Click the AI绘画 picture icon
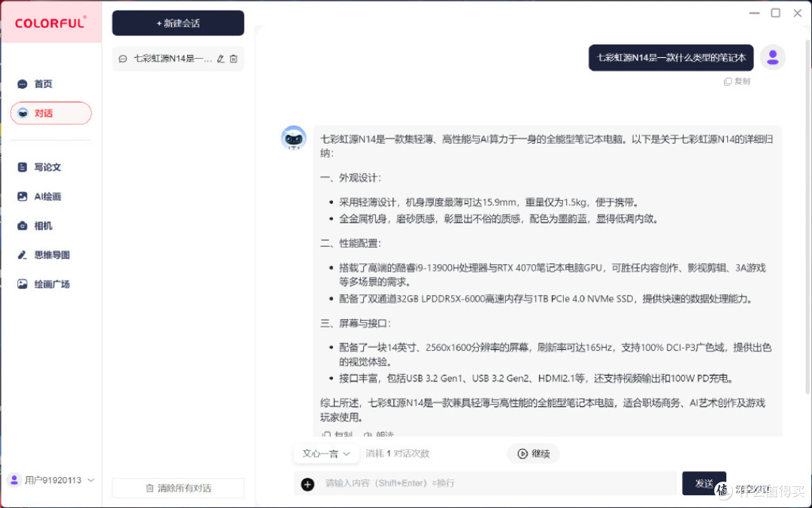This screenshot has width=812, height=508. (23, 196)
